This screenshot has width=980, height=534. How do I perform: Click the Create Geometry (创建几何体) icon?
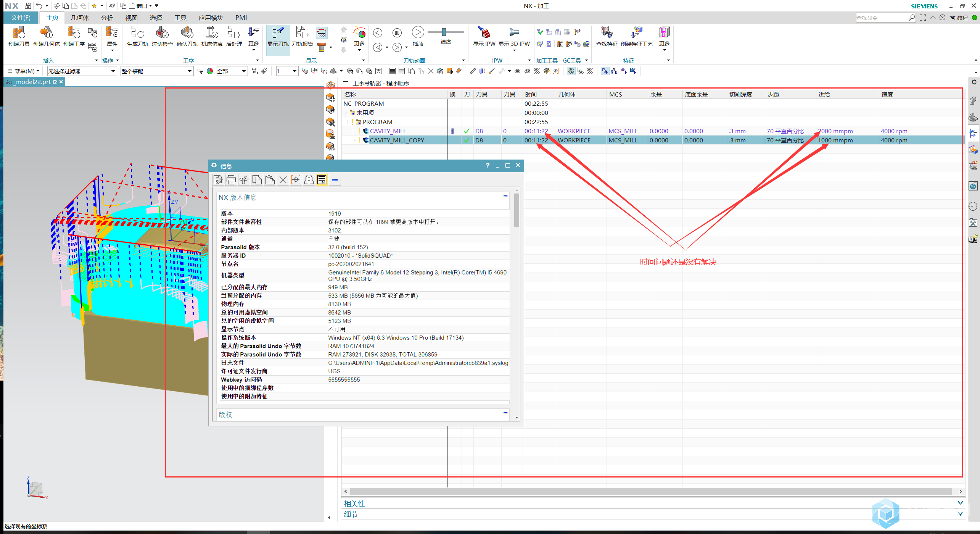coord(46,33)
